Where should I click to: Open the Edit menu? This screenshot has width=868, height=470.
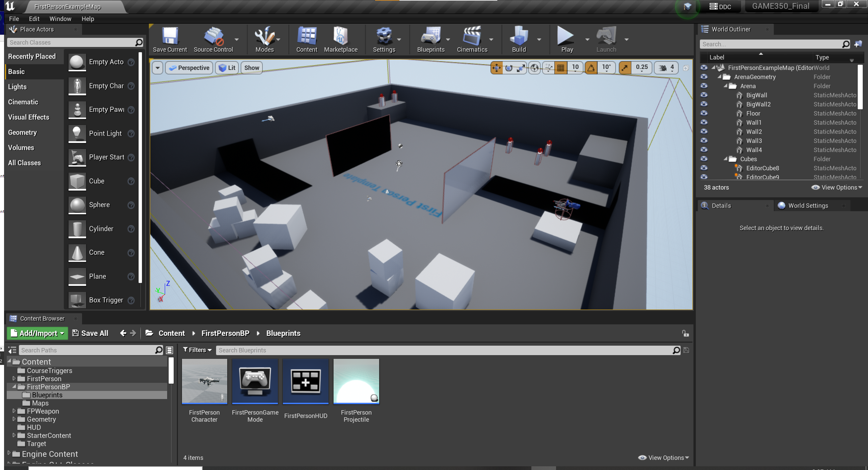click(34, 19)
